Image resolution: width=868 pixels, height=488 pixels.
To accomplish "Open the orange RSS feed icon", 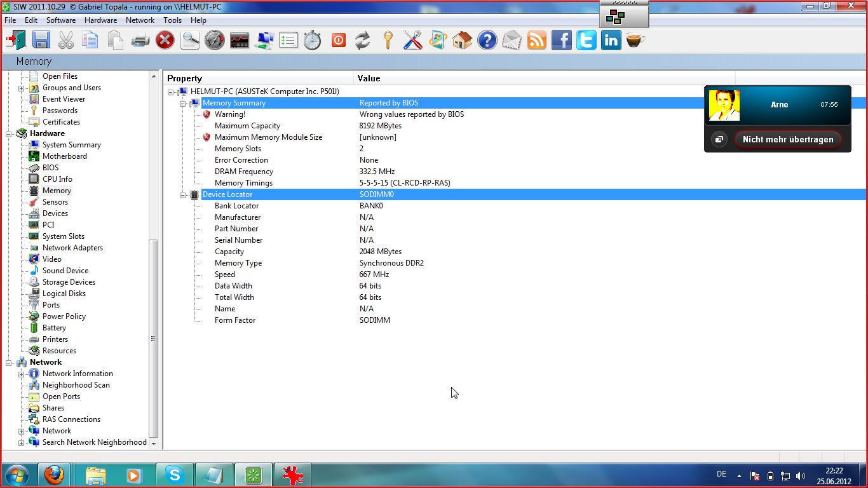I will pyautogui.click(x=537, y=41).
